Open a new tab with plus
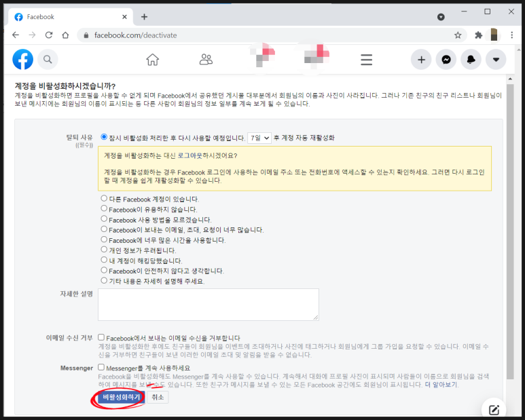This screenshot has width=525, height=420. coord(144,17)
